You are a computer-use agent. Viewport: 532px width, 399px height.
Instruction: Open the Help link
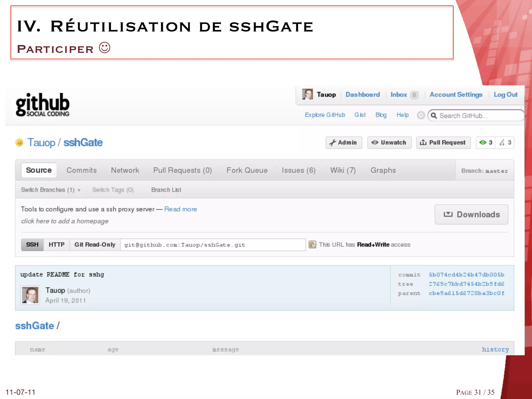pos(402,115)
